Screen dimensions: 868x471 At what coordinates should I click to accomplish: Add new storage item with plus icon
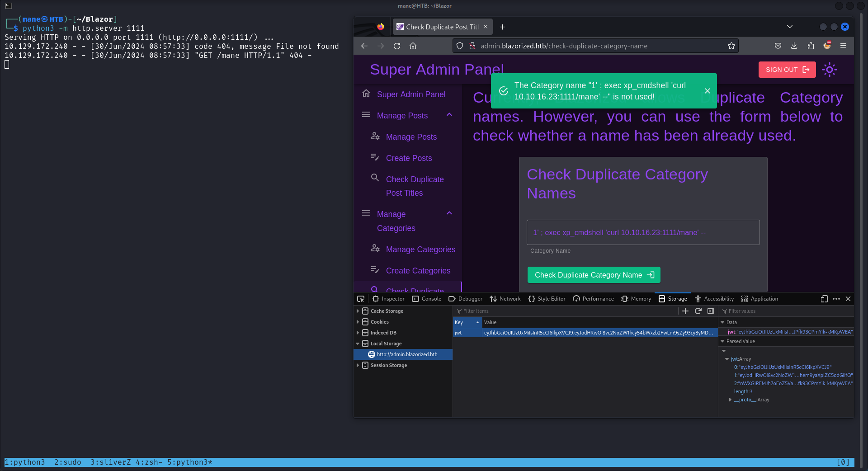(685, 311)
